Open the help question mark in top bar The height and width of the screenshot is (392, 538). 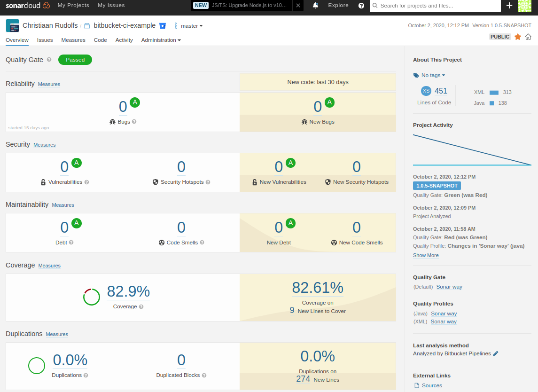click(361, 6)
